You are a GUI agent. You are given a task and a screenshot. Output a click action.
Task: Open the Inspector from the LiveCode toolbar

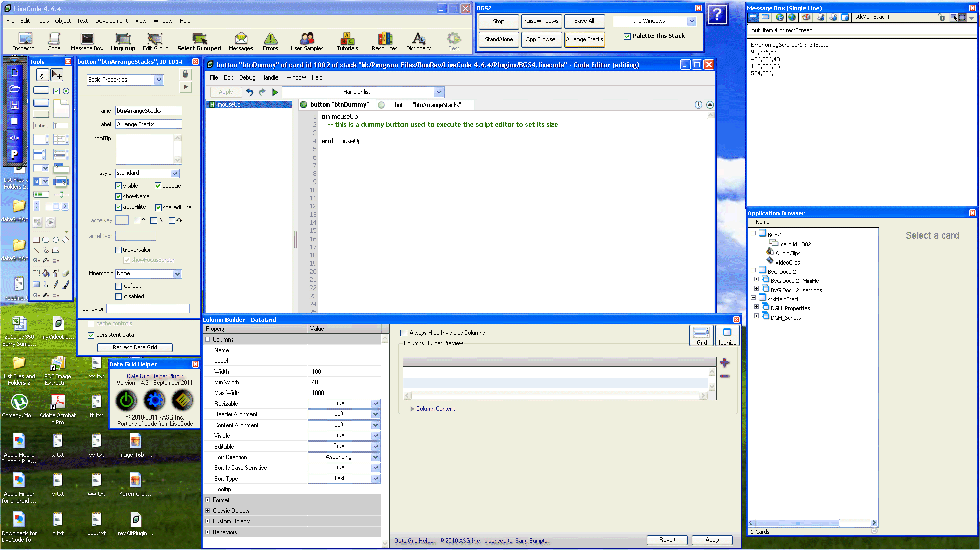[x=24, y=41]
